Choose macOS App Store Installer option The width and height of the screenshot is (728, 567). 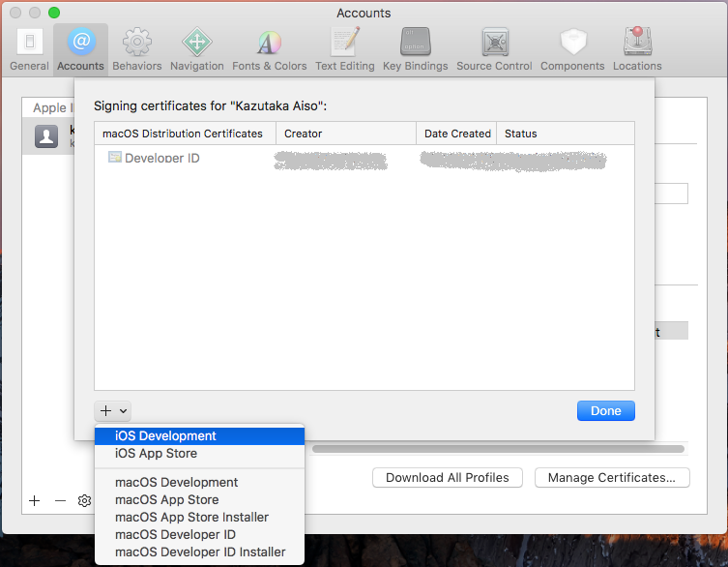(199, 518)
